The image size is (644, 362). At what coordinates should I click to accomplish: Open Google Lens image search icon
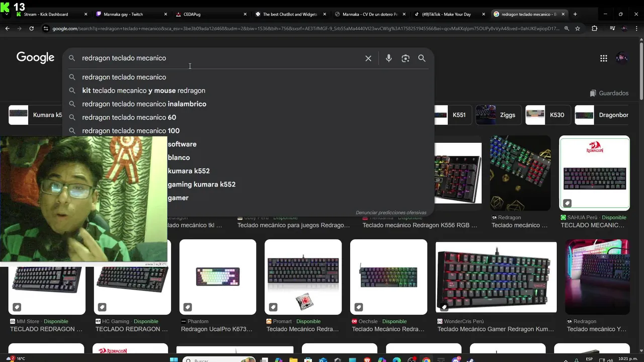[x=406, y=58]
